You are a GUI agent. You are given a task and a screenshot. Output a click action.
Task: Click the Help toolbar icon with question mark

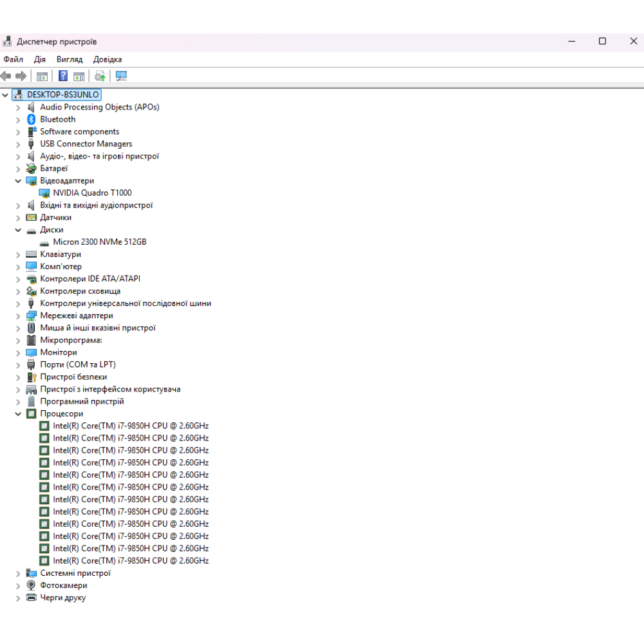point(63,76)
